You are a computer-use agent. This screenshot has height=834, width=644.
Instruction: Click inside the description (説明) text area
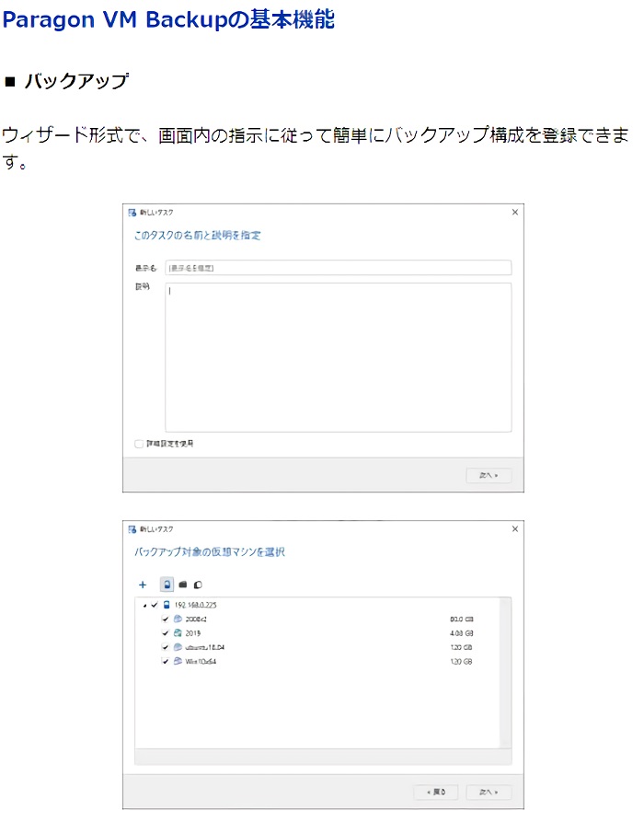tap(339, 357)
